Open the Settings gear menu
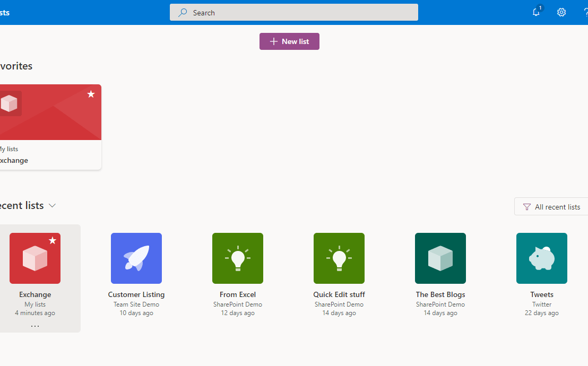Screen dimensions: 588x366 coord(561,12)
